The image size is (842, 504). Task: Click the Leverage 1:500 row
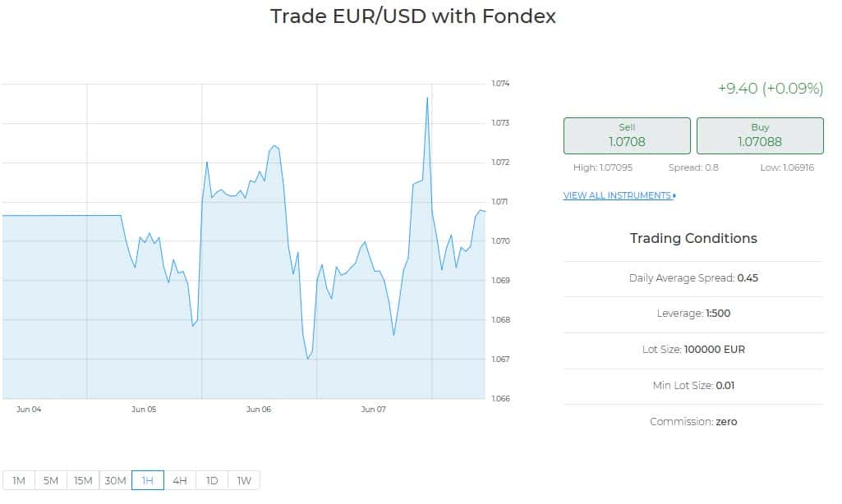(693, 314)
